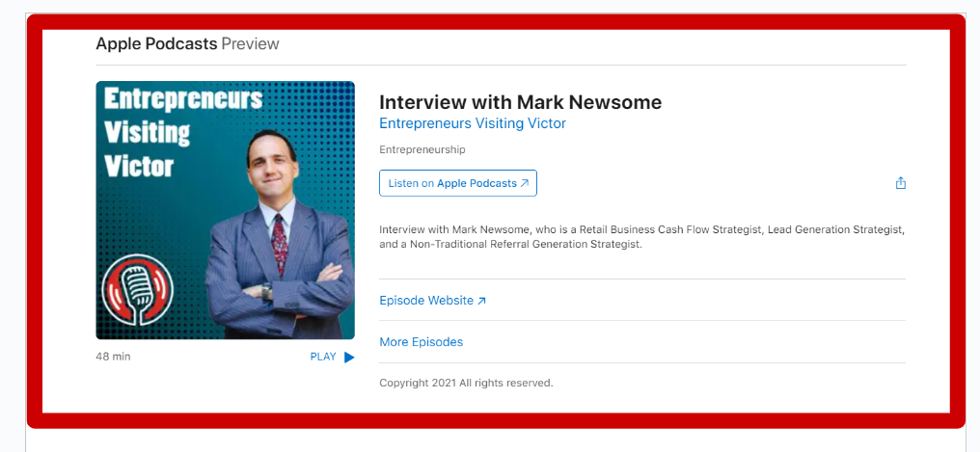Open the Episode Website link

(426, 301)
